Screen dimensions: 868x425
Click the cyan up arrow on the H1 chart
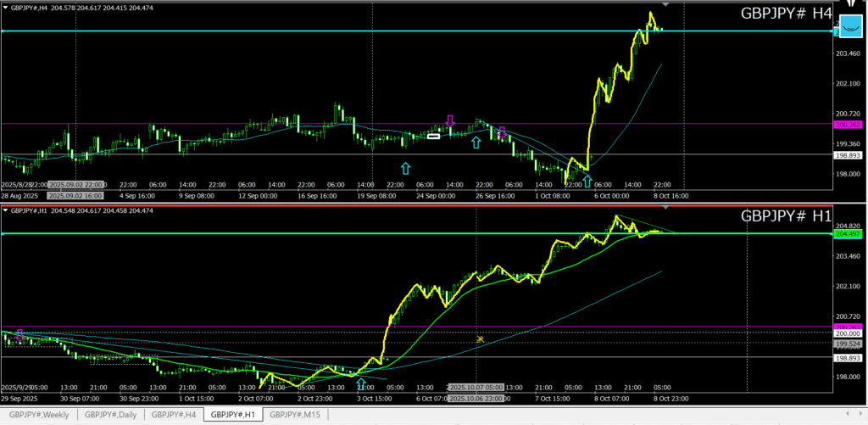click(361, 383)
